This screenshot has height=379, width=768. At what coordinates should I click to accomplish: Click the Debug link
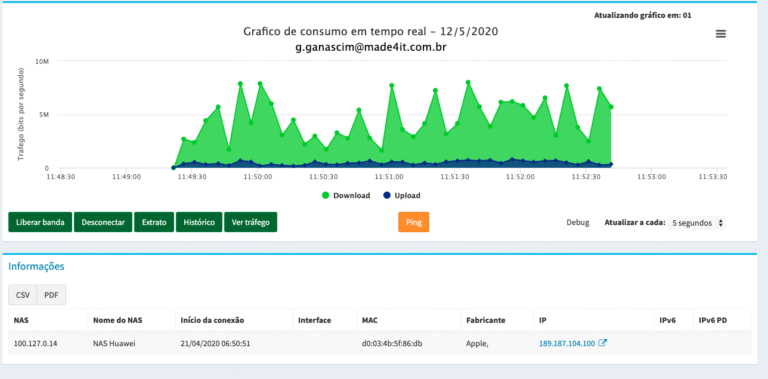coord(578,222)
